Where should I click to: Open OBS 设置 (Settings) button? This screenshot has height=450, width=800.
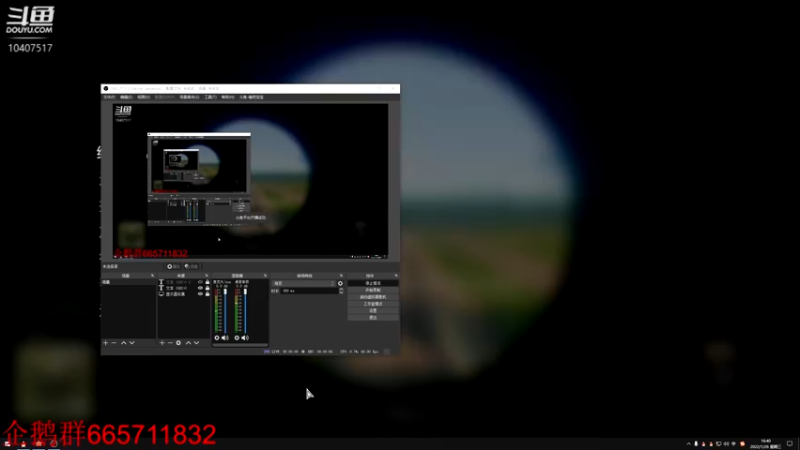click(373, 311)
